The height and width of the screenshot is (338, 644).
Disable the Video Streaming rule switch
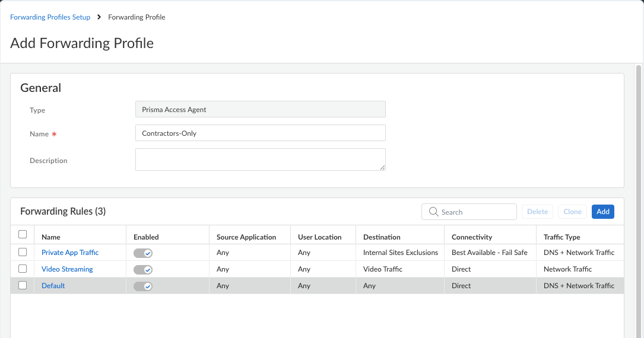pyautogui.click(x=143, y=269)
